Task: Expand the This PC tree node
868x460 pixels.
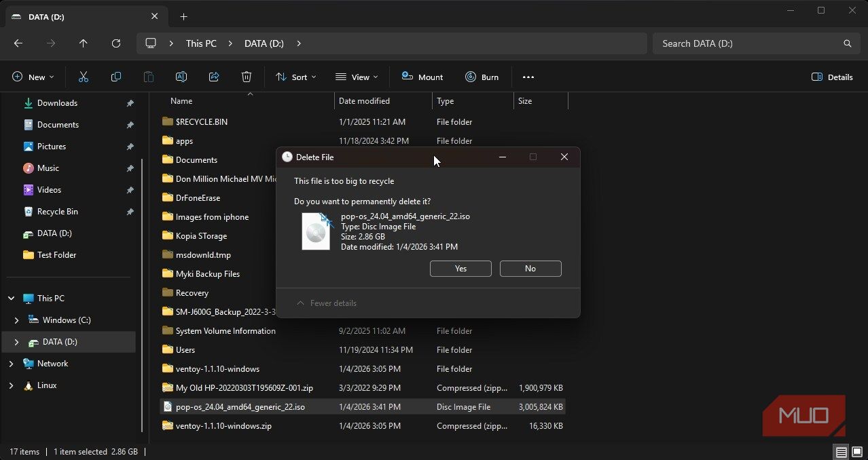Action: click(11, 299)
